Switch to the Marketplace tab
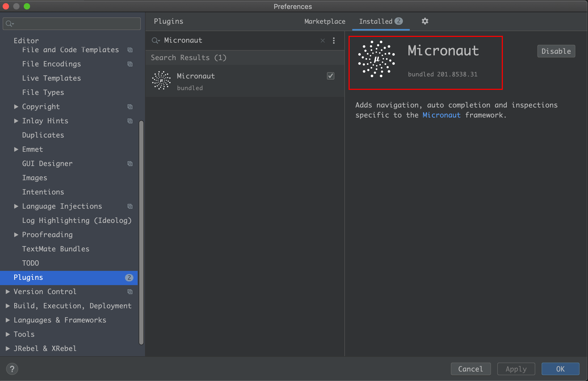The height and width of the screenshot is (381, 588). (325, 21)
